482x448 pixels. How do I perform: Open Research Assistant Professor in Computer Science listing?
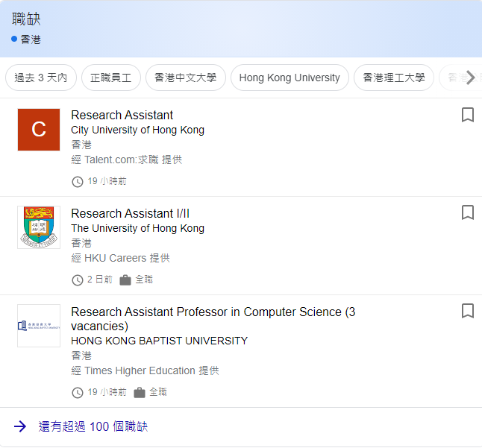[x=213, y=319]
